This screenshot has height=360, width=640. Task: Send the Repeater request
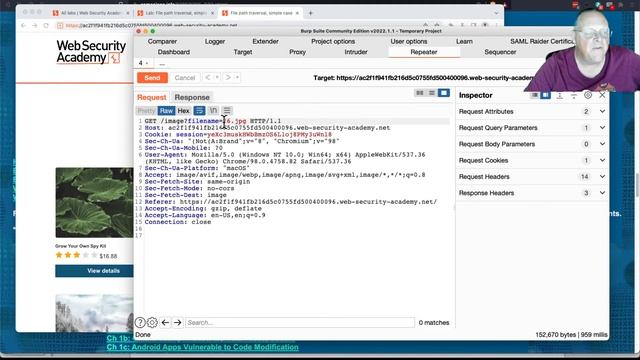click(x=152, y=78)
